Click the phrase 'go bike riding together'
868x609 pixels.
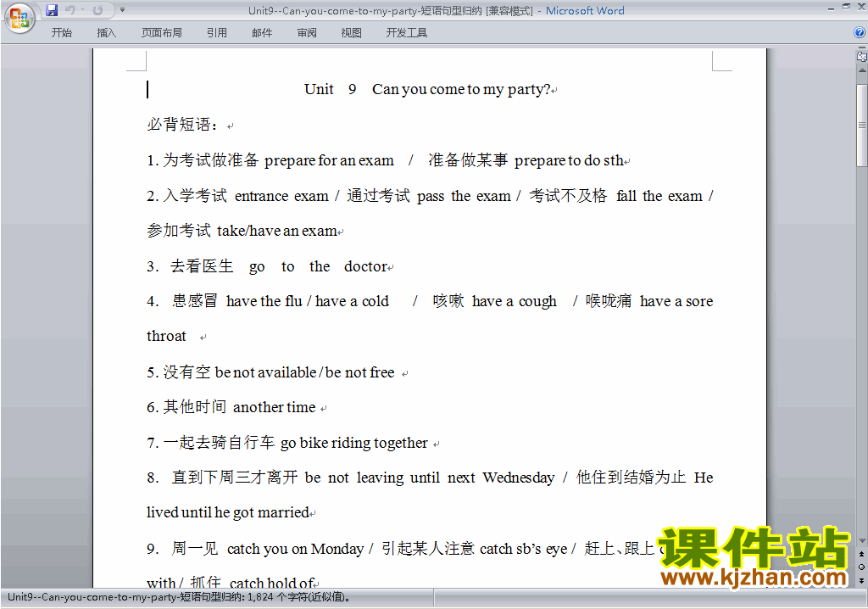coord(353,443)
